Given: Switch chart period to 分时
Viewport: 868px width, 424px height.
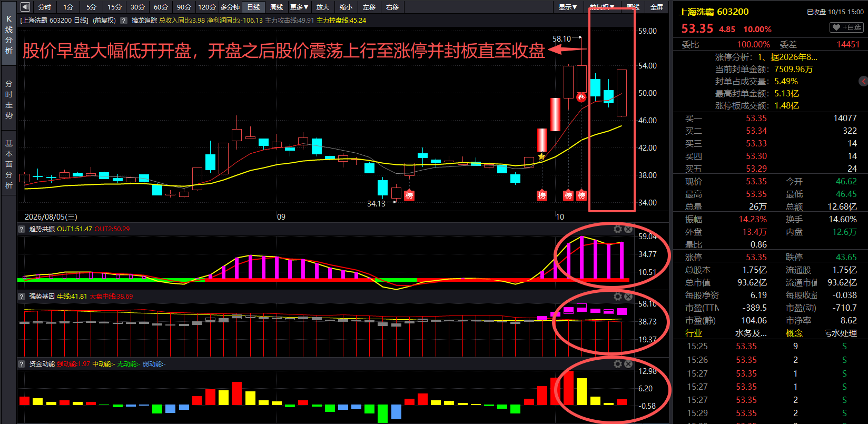Looking at the screenshot, I should click(x=45, y=7).
